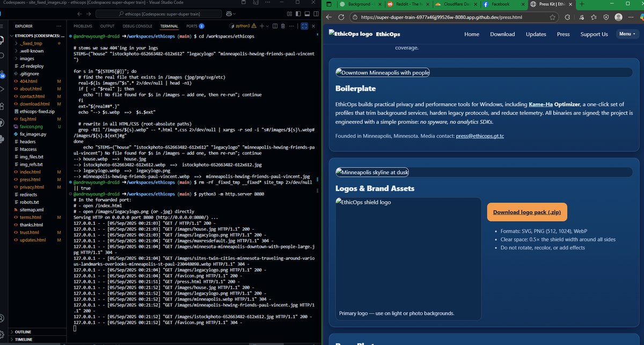644x345 pixels.
Task: Open browser profile avatar
Action: 618,17
